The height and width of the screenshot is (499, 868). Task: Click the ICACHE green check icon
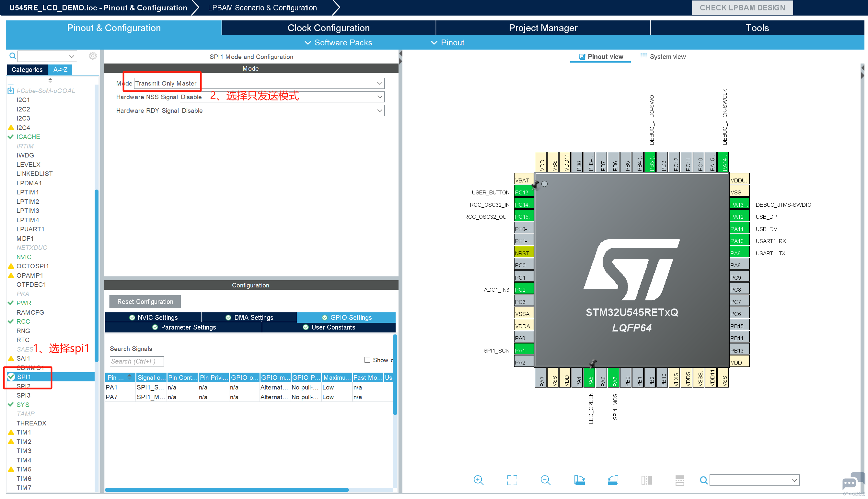coord(11,137)
